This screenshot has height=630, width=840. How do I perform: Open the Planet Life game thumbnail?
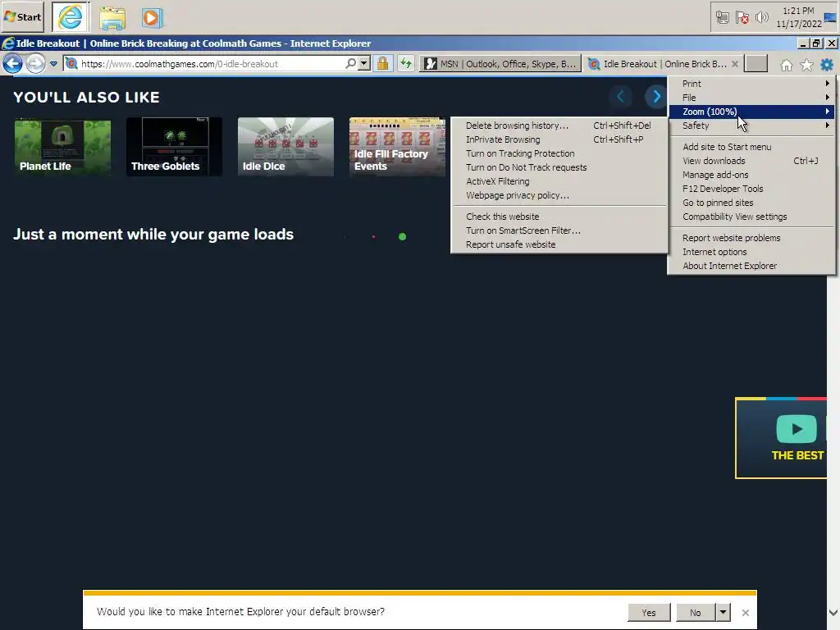[x=62, y=147]
